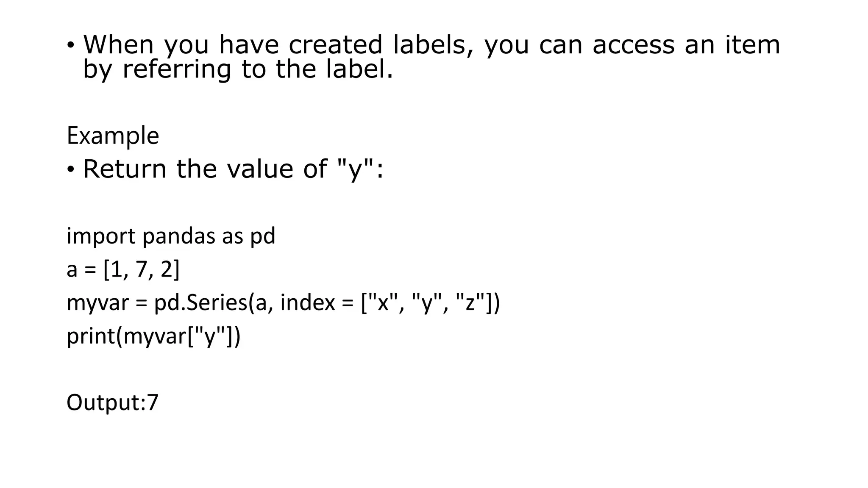Click the word "created" in first bullet
This screenshot has width=868, height=488.
(x=336, y=44)
